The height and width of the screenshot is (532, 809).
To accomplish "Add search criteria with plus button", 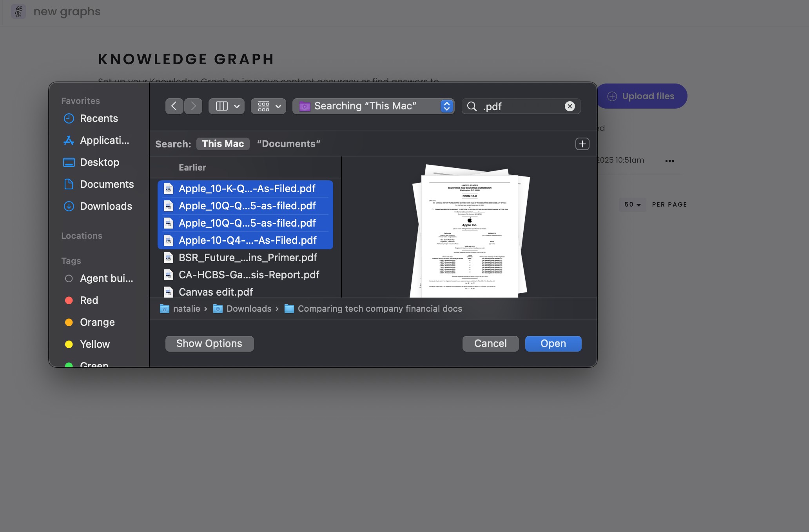I will [x=582, y=144].
